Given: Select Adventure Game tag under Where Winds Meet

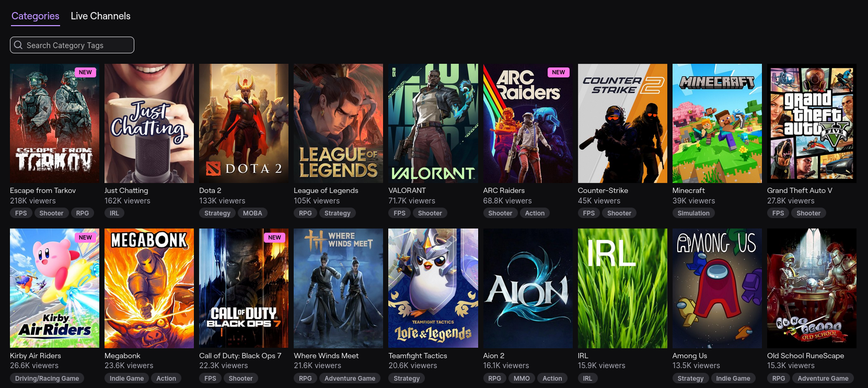Looking at the screenshot, I should tap(350, 378).
